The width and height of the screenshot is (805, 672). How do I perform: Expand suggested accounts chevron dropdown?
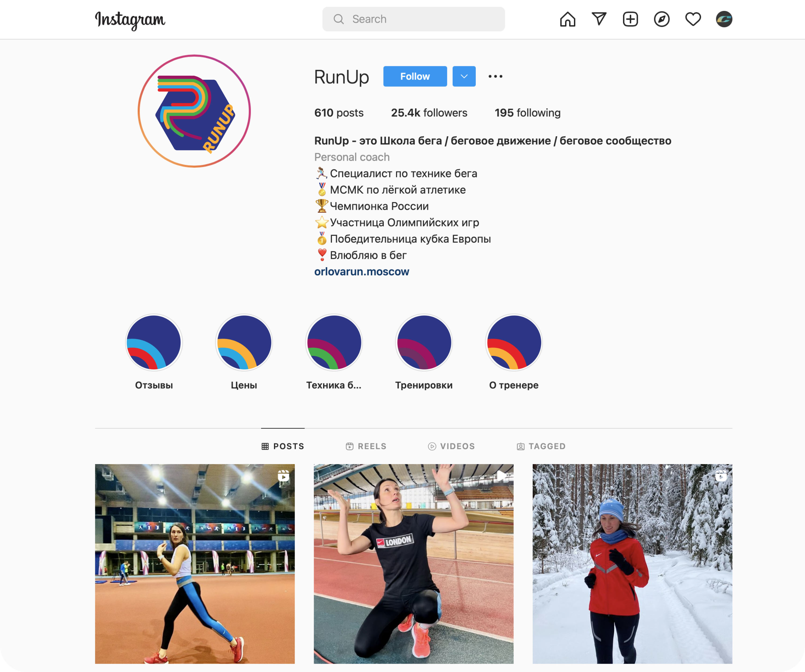464,76
